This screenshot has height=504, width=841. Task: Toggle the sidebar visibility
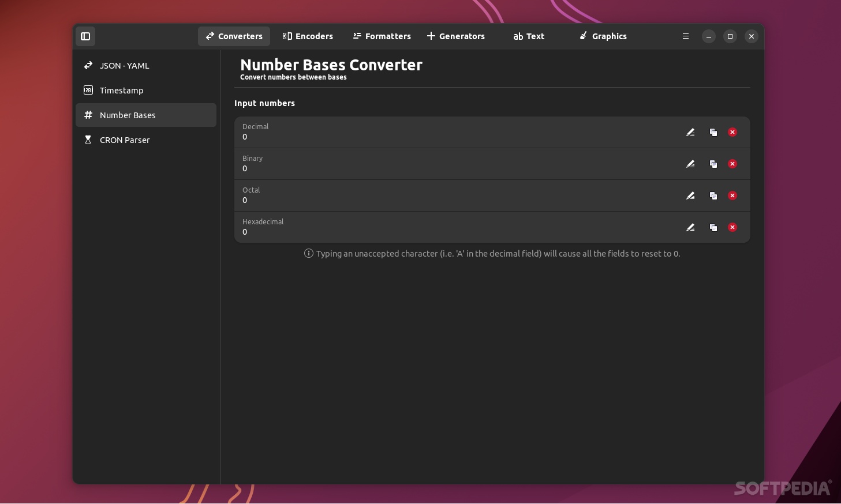[85, 36]
